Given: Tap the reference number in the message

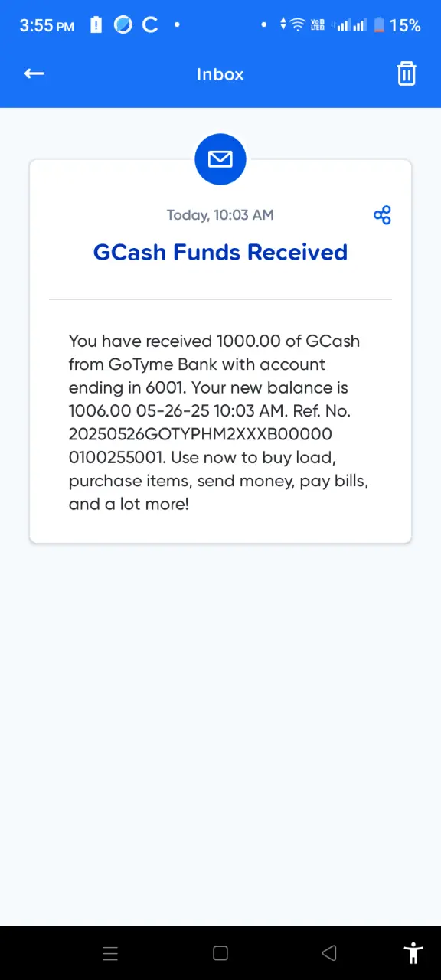Looking at the screenshot, I should click(x=201, y=446).
